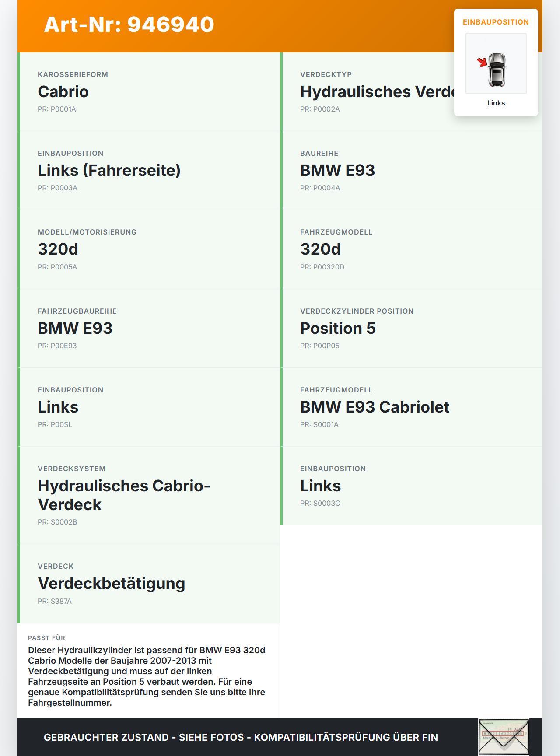The width and height of the screenshot is (560, 756).
Task: Open the BMW E93 Cabriolet card
Action: 411,407
